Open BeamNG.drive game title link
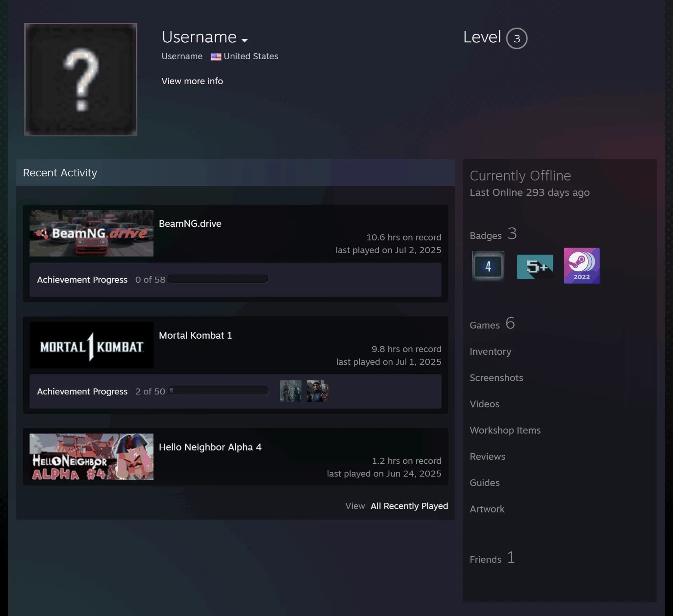The width and height of the screenshot is (673, 616). (190, 224)
